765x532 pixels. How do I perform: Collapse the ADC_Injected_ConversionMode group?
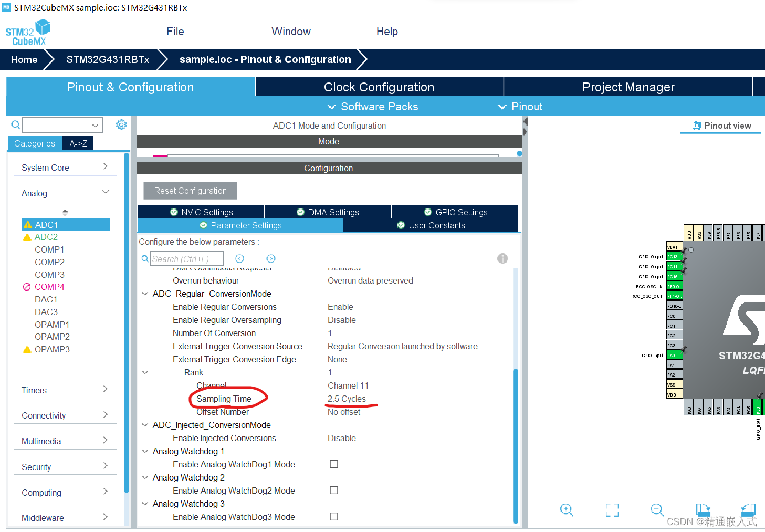point(145,425)
